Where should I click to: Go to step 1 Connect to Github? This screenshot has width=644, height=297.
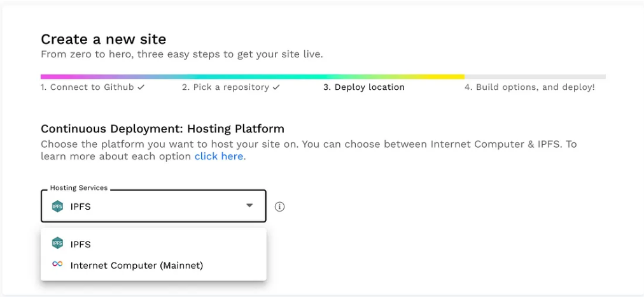[x=88, y=87]
